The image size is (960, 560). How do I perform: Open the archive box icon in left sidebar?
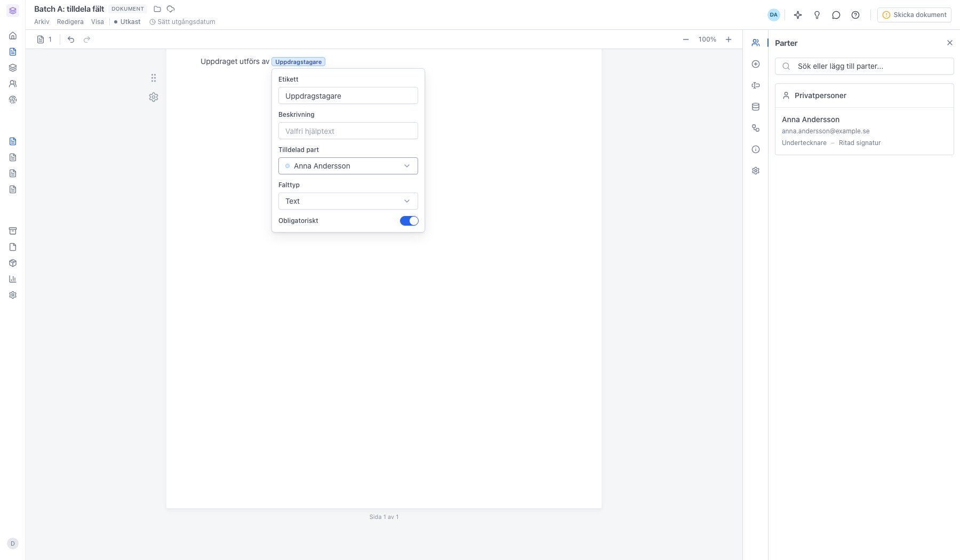[13, 231]
